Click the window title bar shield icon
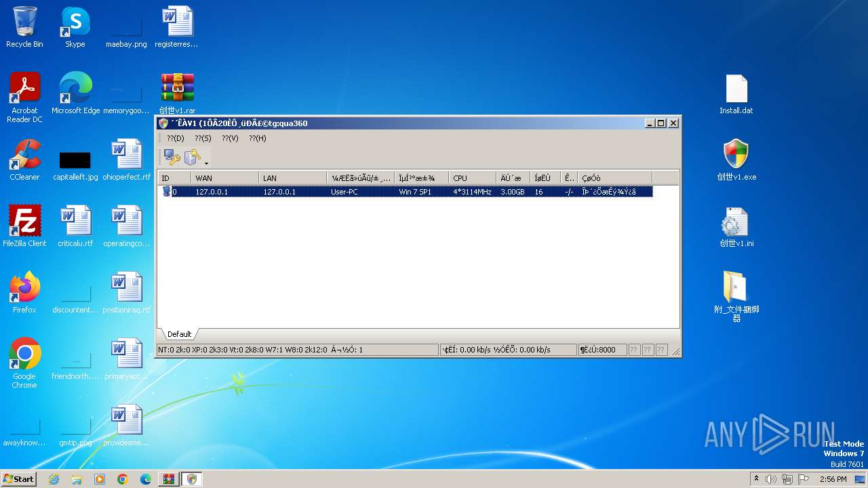 (163, 123)
